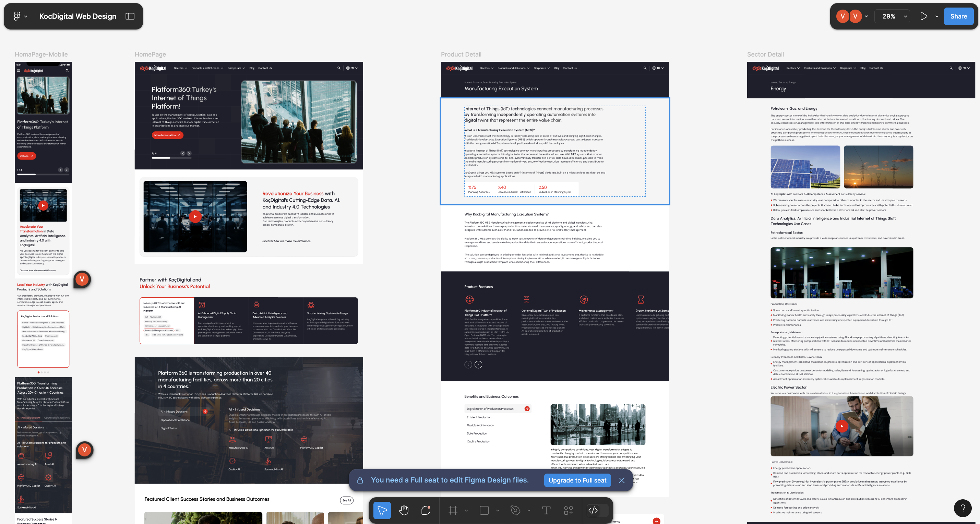
Task: Click solar panels image in Sector Detail
Action: [x=805, y=167]
